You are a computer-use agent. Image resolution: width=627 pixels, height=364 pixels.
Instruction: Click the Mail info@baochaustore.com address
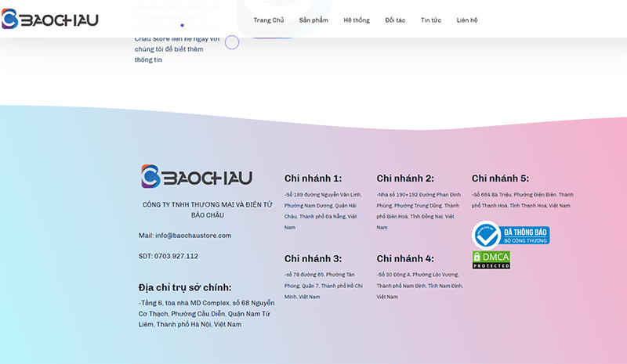tap(185, 236)
